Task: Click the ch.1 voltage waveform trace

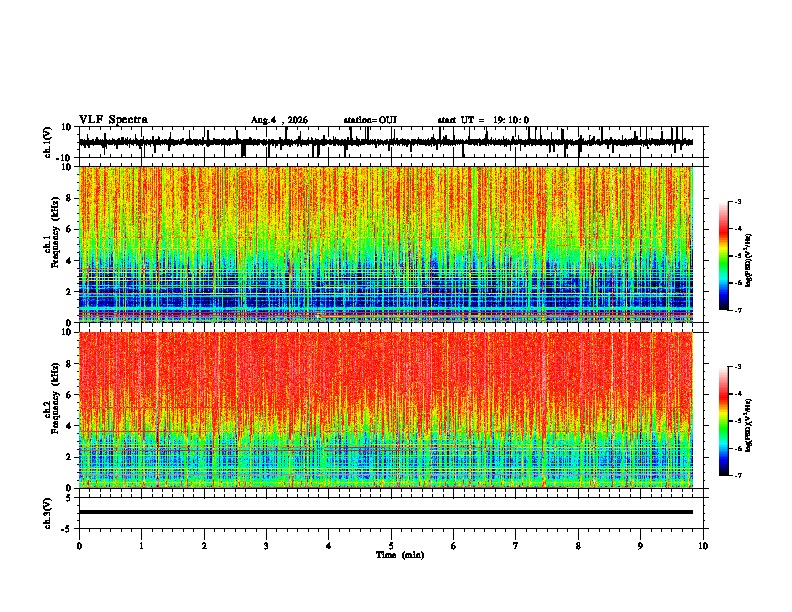Action: pos(385,143)
